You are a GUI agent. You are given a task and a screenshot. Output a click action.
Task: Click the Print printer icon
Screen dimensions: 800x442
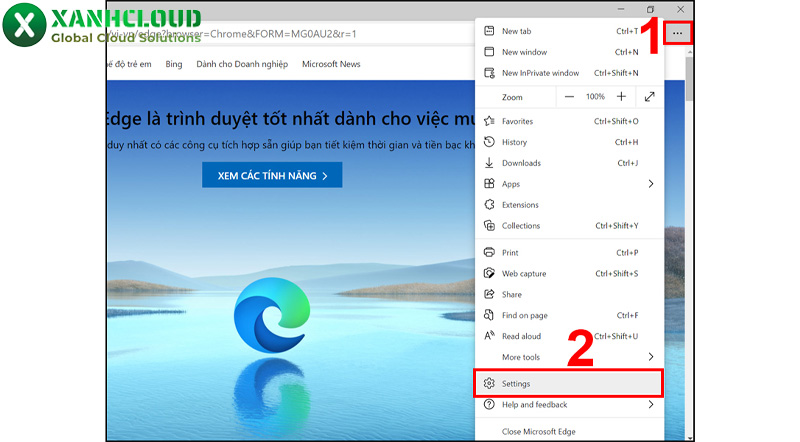tap(489, 252)
